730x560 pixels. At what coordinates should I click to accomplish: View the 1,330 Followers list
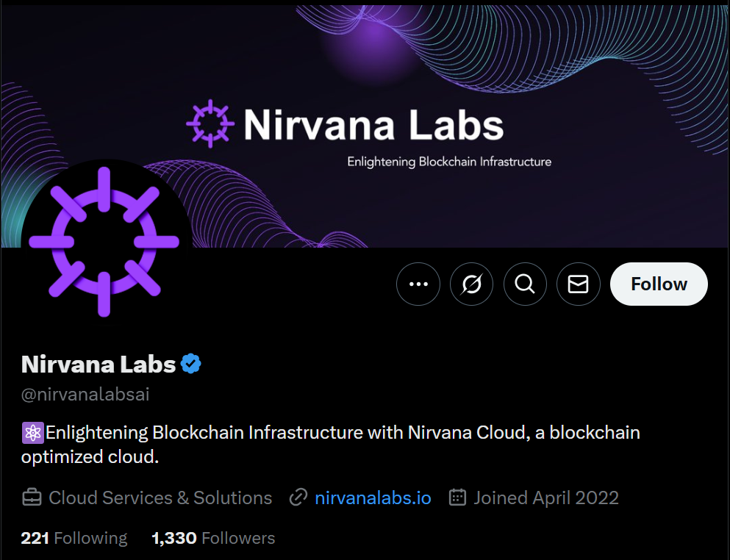[212, 538]
